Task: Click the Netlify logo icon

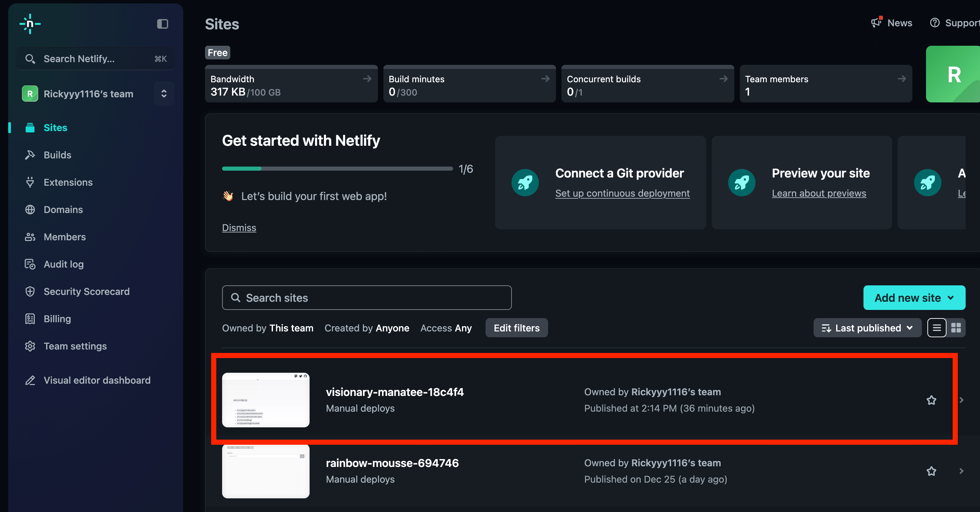Action: [30, 24]
